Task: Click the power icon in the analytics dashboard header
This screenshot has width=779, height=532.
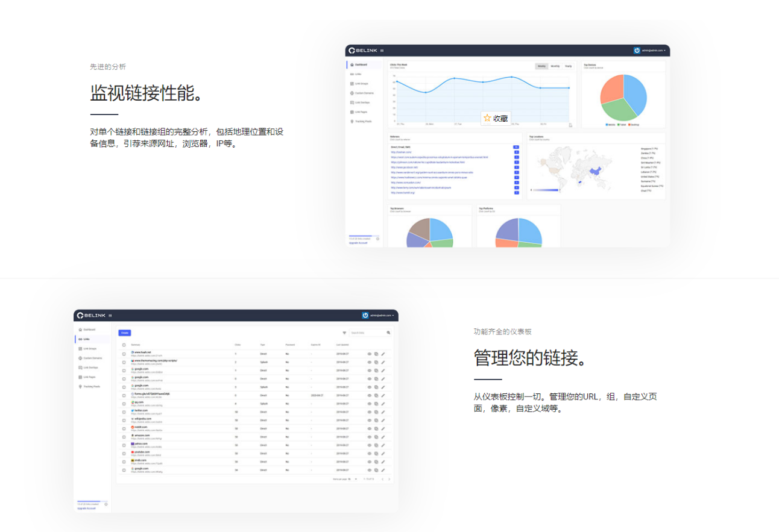Action: click(637, 51)
